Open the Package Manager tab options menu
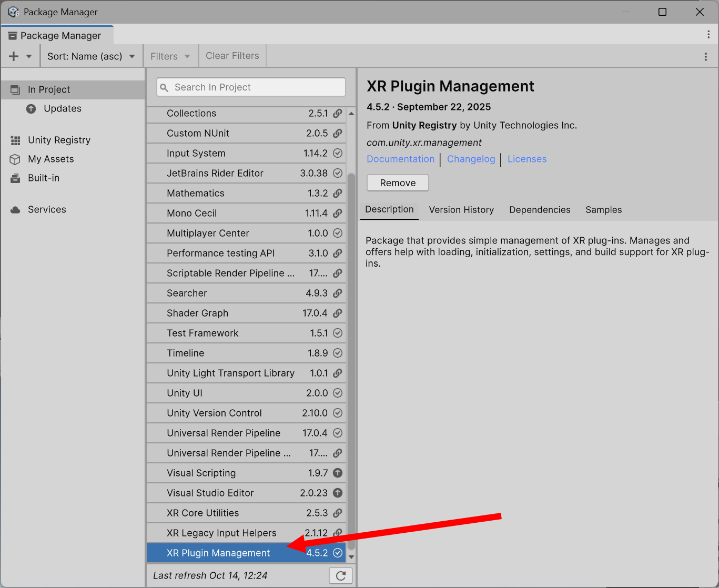 [x=708, y=35]
